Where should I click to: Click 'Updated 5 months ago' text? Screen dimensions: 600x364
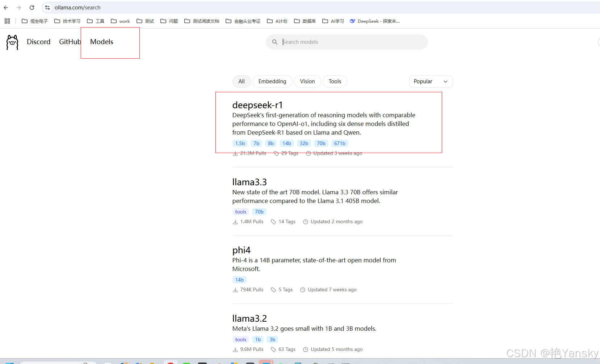tap(337, 349)
